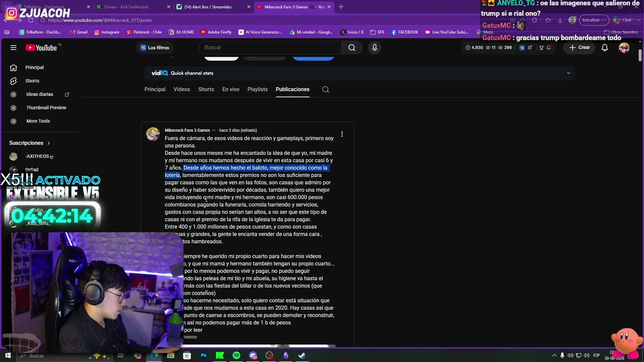Open the Discord taskbar icon
Image resolution: width=644 pixels, height=362 pixels.
[253, 355]
